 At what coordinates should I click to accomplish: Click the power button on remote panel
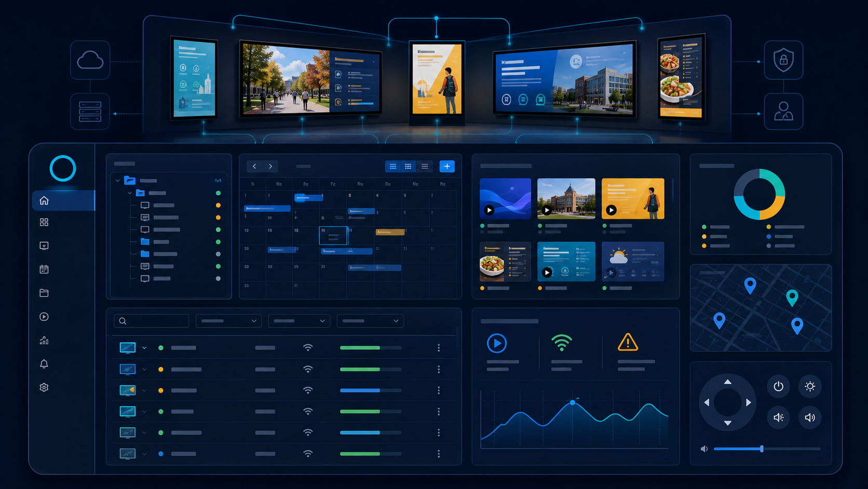click(x=778, y=386)
